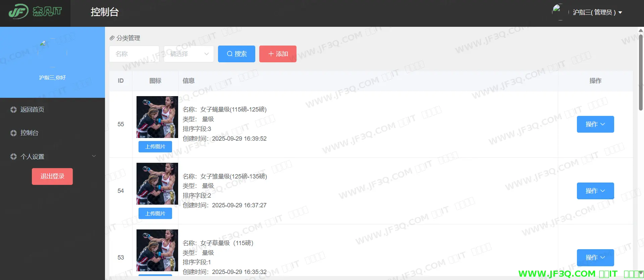Click the admin avatar in top bar
644x280 pixels.
pyautogui.click(x=558, y=12)
